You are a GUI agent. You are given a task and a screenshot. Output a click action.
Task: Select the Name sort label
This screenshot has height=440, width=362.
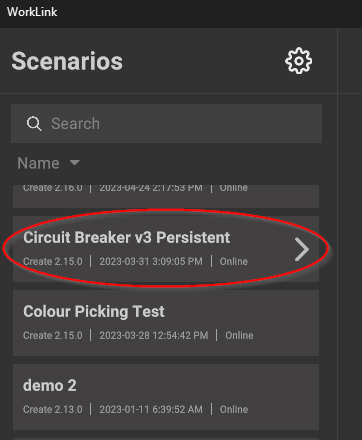pyautogui.click(x=38, y=163)
